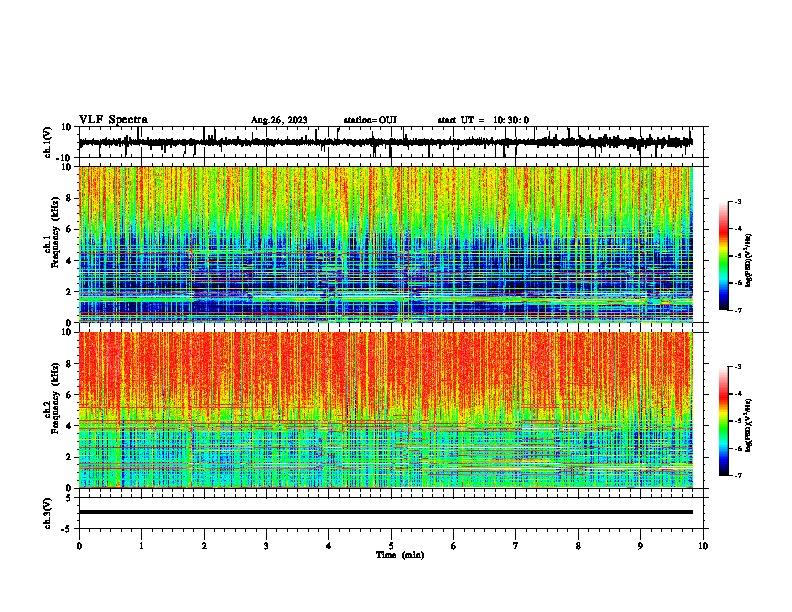Click time axis tick label "10"
The image size is (792, 612).
point(703,546)
